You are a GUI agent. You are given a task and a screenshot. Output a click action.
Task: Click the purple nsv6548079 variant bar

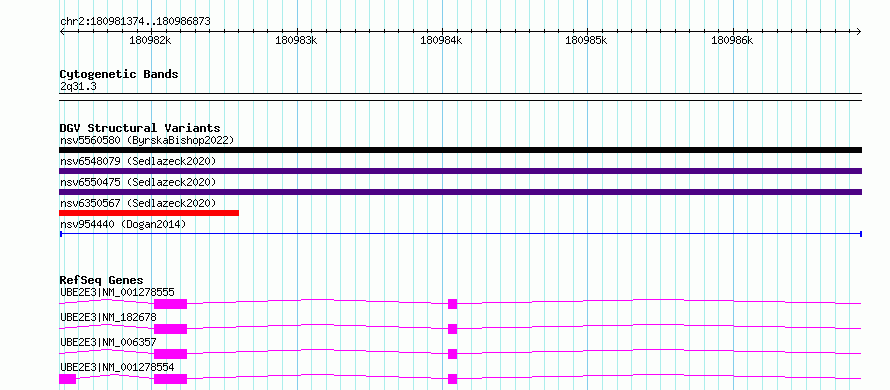pyautogui.click(x=460, y=171)
